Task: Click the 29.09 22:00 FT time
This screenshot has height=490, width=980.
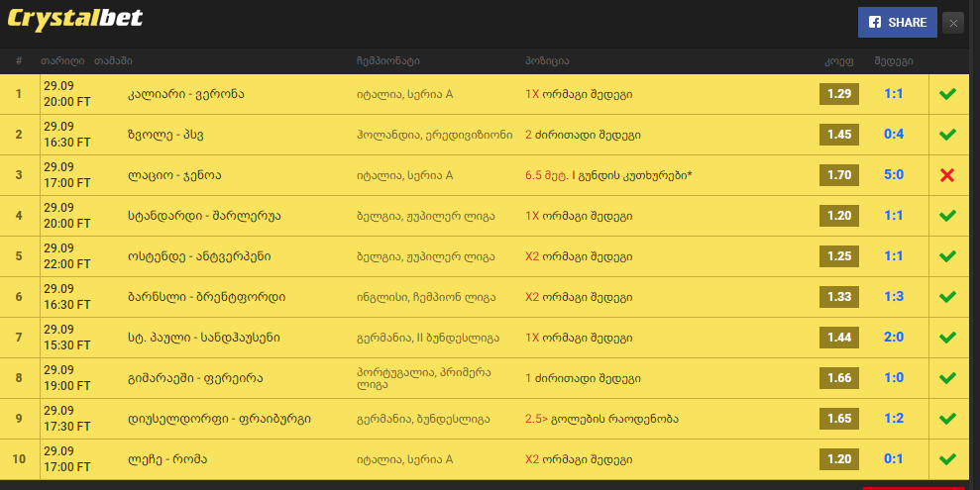Action: click(66, 256)
